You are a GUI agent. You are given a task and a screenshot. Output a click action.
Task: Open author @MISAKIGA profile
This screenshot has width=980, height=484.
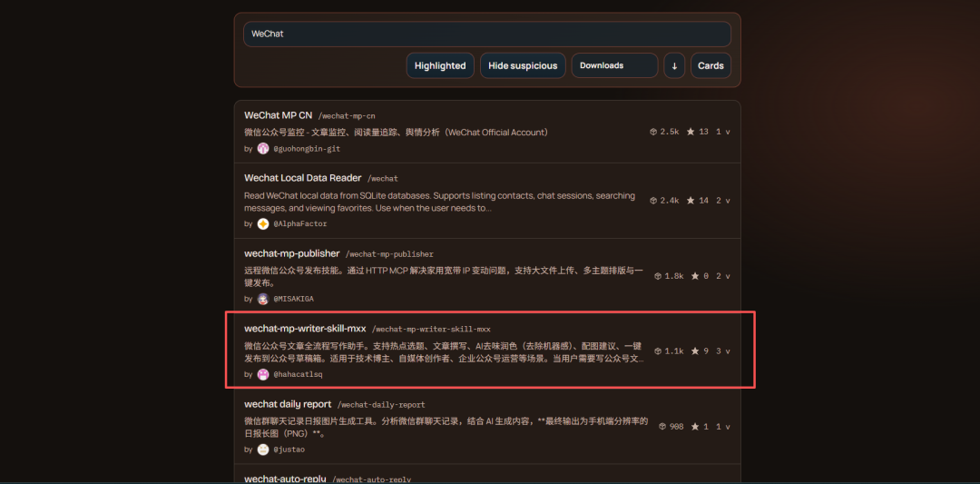(294, 299)
